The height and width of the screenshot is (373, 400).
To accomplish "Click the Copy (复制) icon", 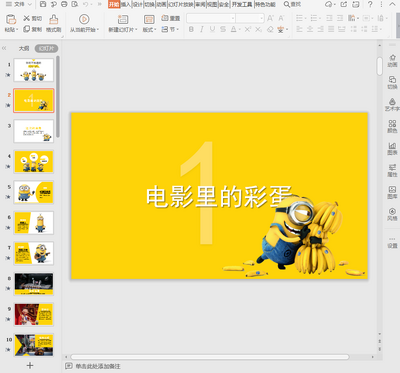I will 27,29.
